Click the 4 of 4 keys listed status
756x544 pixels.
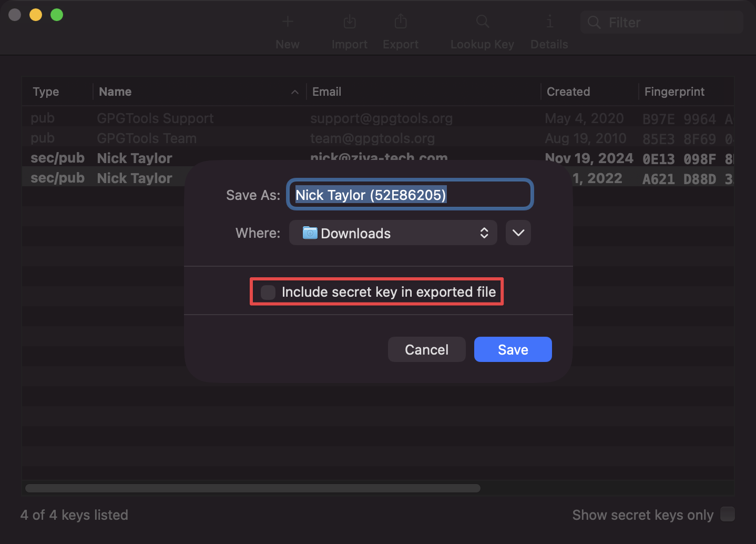(74, 515)
